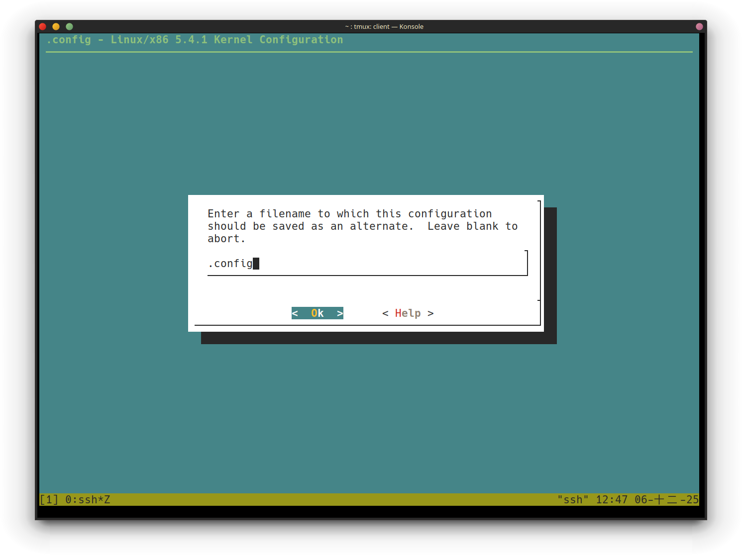Viewport: 742px width, 560px height.
Task: Click the right angle bracket beside Help
Action: pos(430,313)
